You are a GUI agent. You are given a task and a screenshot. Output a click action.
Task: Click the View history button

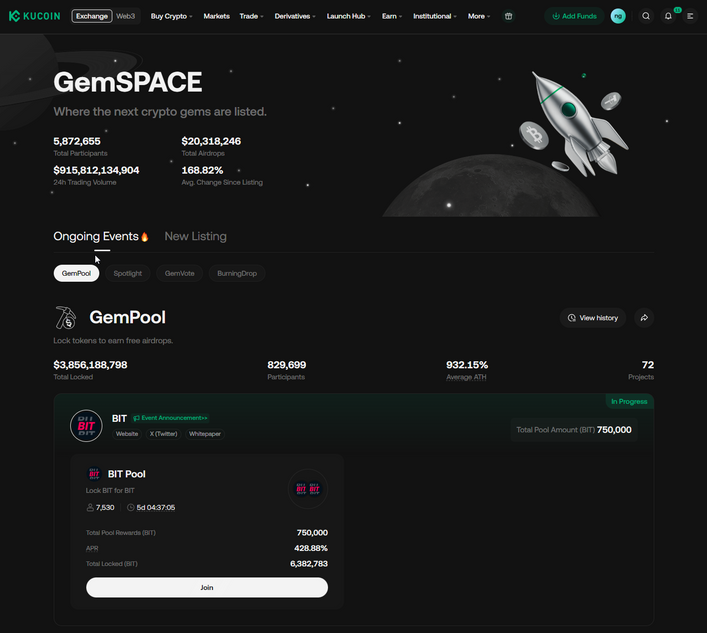click(592, 318)
